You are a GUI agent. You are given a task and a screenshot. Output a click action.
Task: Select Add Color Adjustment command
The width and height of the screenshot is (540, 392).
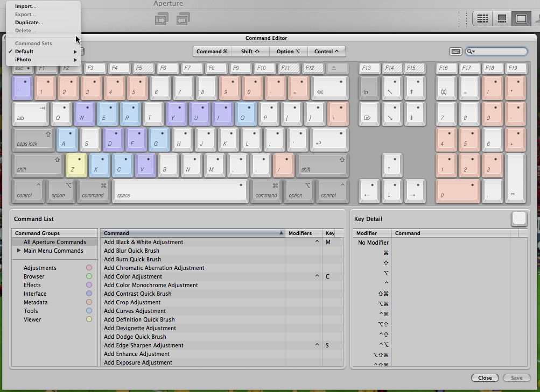222,276
